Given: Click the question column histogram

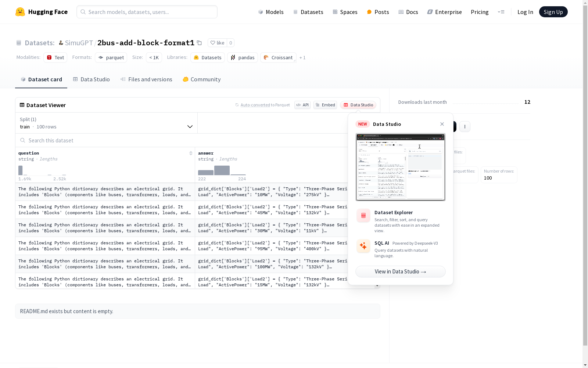Looking at the screenshot, I should coord(42,170).
